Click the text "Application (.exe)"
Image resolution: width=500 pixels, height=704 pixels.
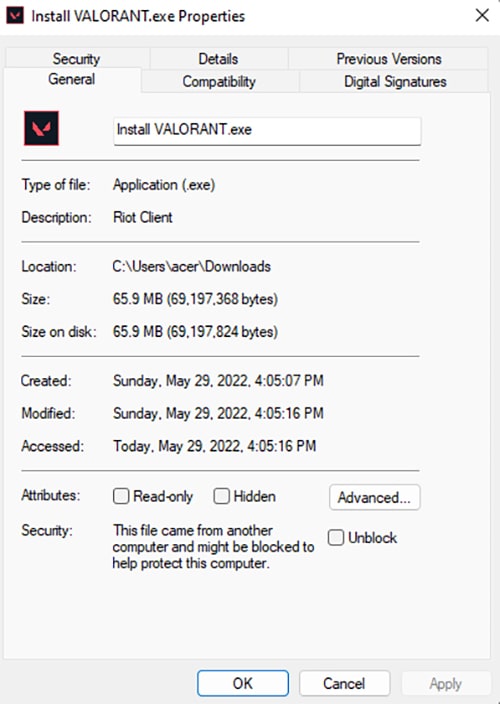(164, 185)
